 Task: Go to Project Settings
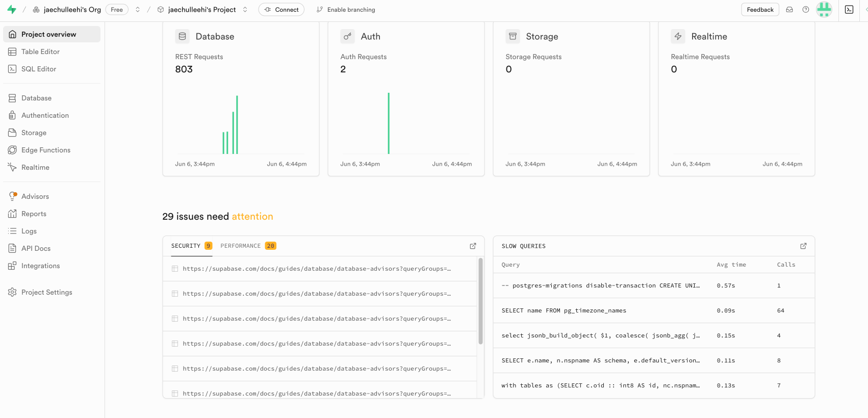coord(47,292)
